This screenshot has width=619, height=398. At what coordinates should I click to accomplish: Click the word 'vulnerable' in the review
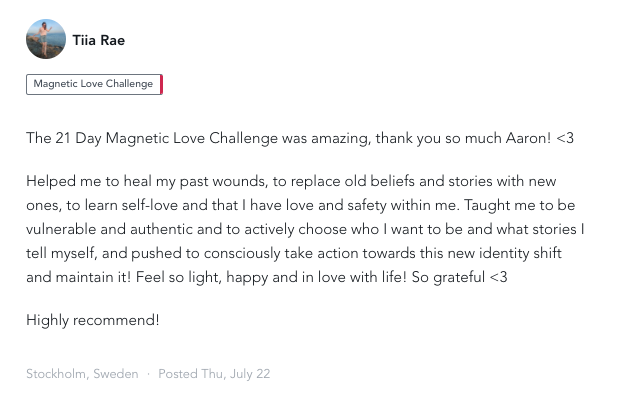[61, 229]
